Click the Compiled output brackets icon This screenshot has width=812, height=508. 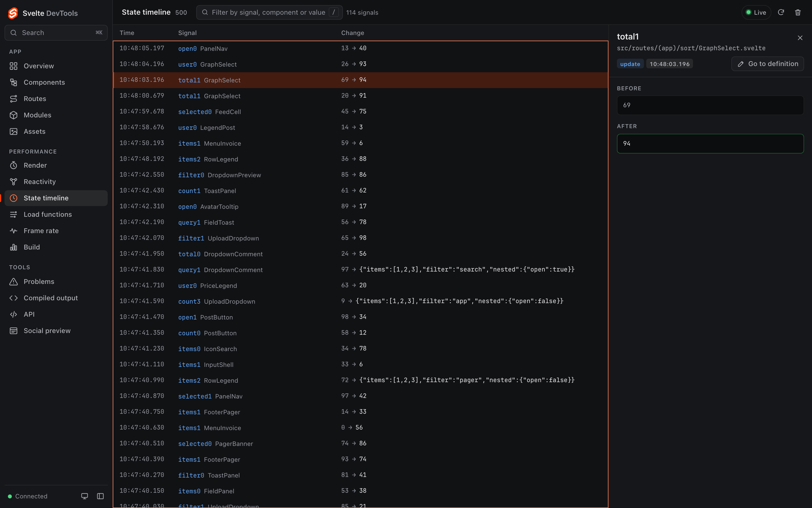tap(14, 298)
